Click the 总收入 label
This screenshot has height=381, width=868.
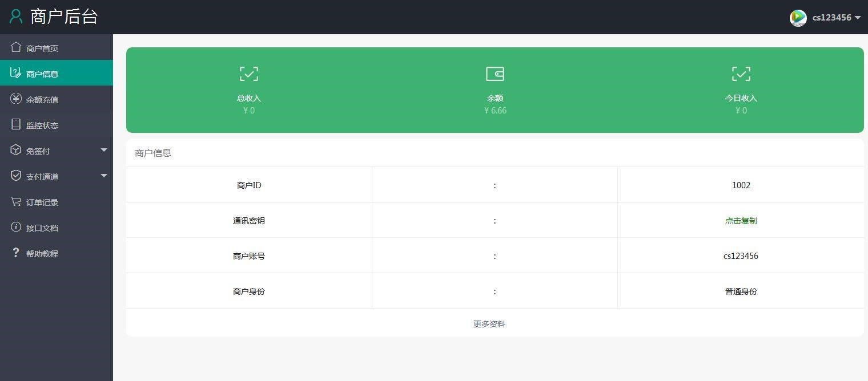[249, 98]
